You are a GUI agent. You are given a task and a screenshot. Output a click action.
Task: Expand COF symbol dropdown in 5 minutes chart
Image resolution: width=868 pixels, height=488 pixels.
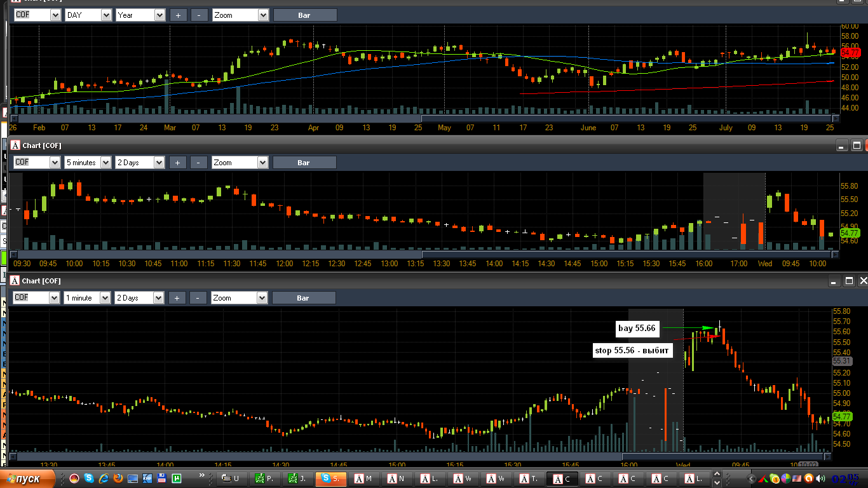pyautogui.click(x=37, y=162)
